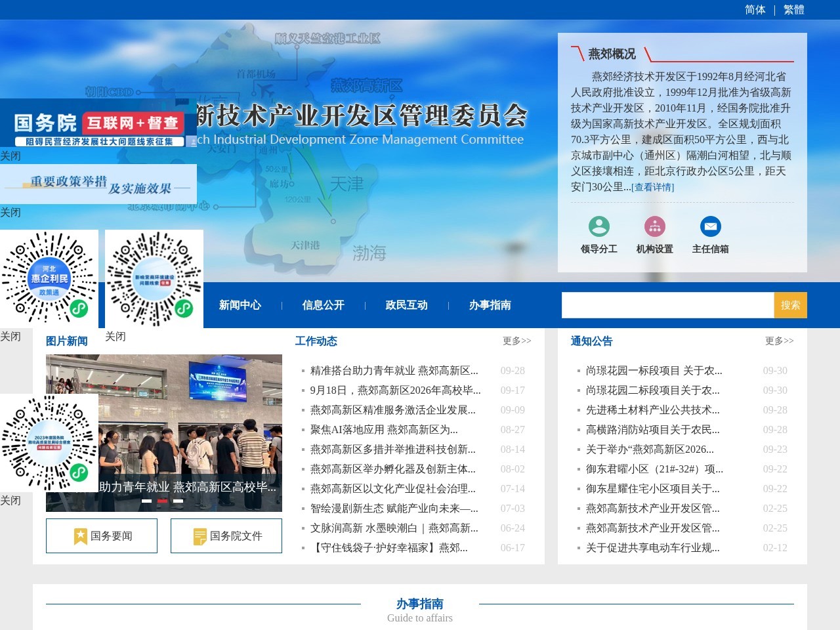Click the orange 搜索 button
The image size is (840, 630).
[791, 305]
